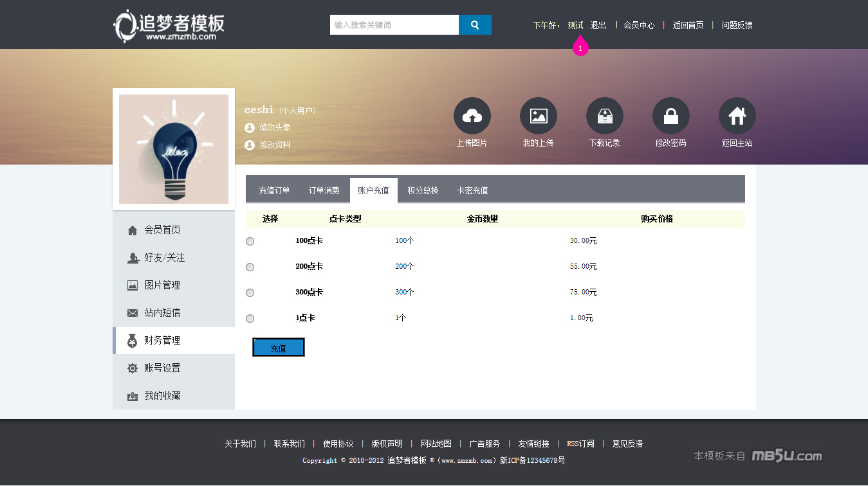The image size is (868, 486).
Task: Click the return to main site house icon
Action: tap(737, 116)
